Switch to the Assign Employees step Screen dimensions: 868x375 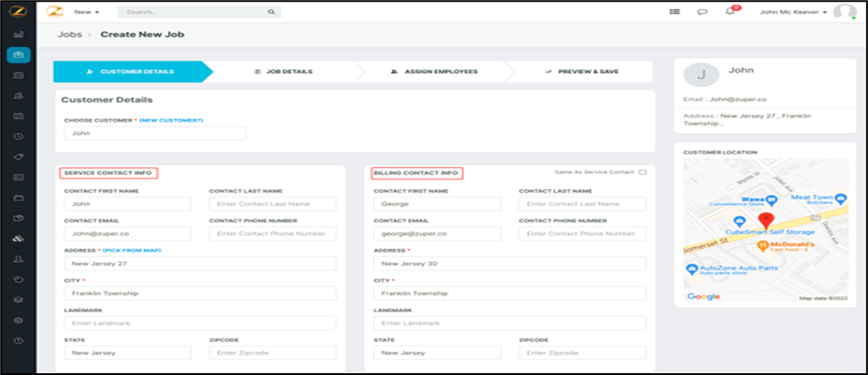click(x=433, y=71)
